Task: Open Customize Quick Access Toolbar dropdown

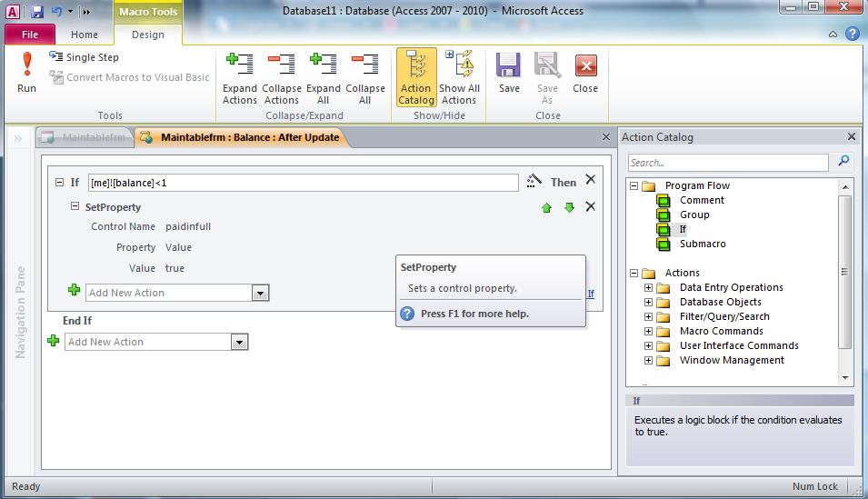Action: click(x=86, y=12)
